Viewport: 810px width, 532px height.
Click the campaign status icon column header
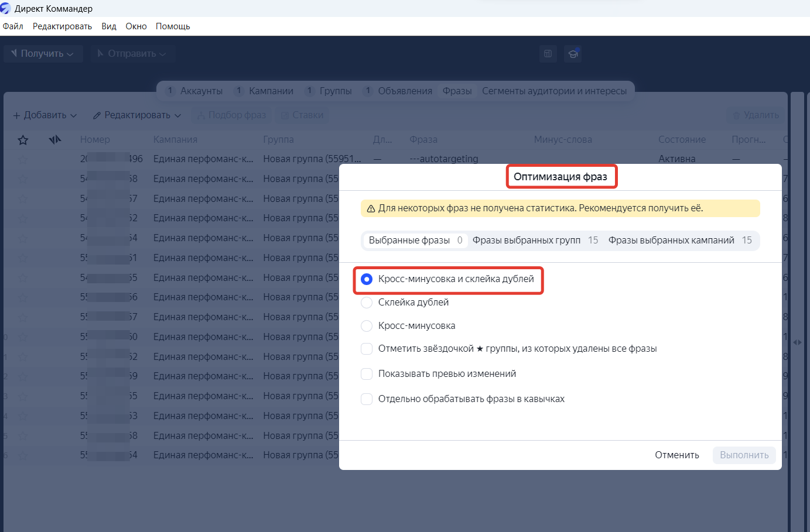click(55, 140)
